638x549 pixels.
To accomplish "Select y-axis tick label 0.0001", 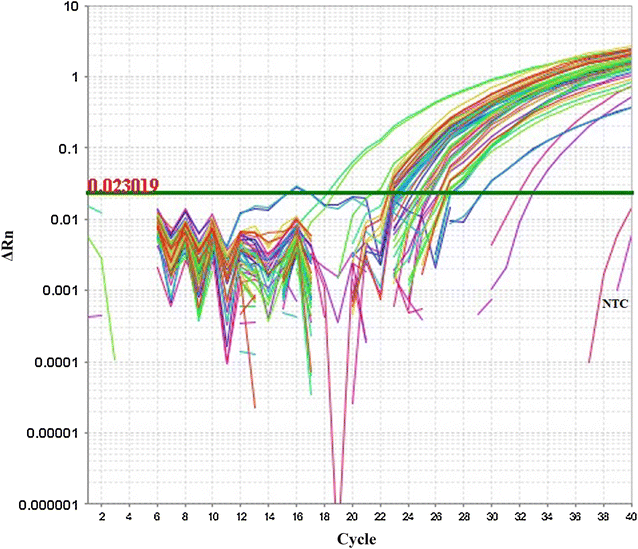I will tap(56, 362).
